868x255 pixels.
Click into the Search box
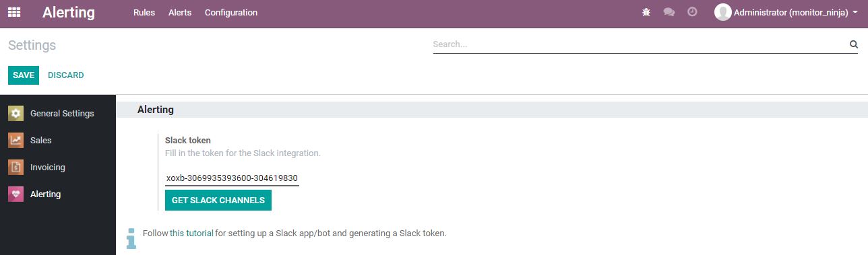tap(639, 44)
